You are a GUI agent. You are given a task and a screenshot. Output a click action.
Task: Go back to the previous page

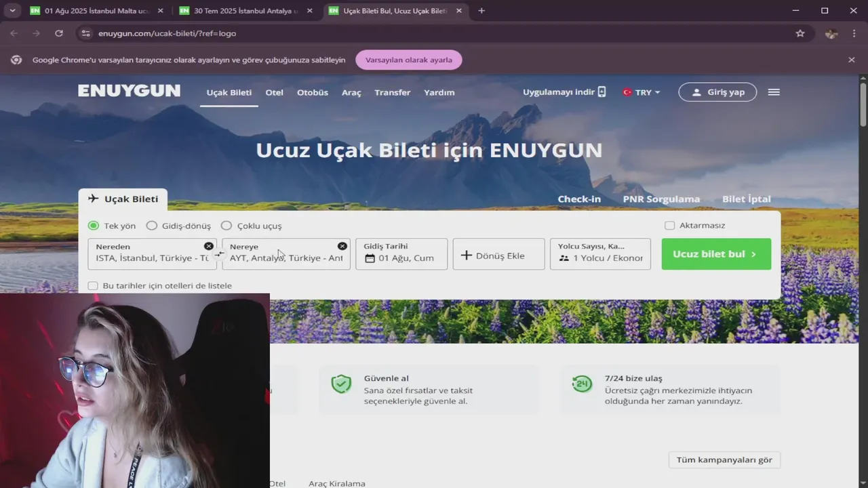pos(15,33)
